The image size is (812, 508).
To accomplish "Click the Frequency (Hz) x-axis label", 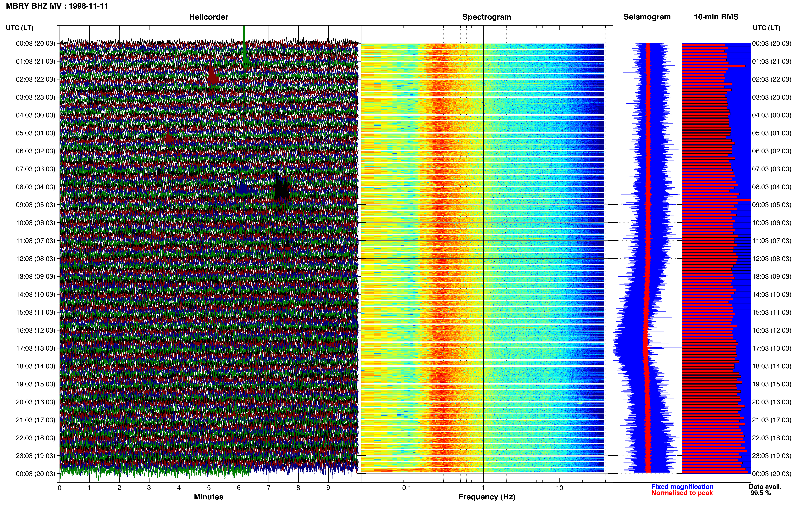I will point(487,497).
